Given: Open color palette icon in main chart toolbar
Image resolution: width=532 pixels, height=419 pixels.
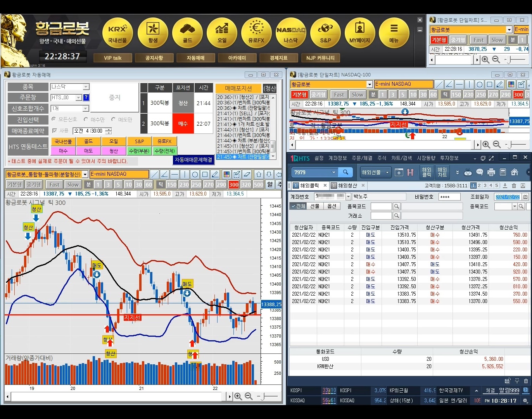Looking at the screenshot, I should point(227,174).
